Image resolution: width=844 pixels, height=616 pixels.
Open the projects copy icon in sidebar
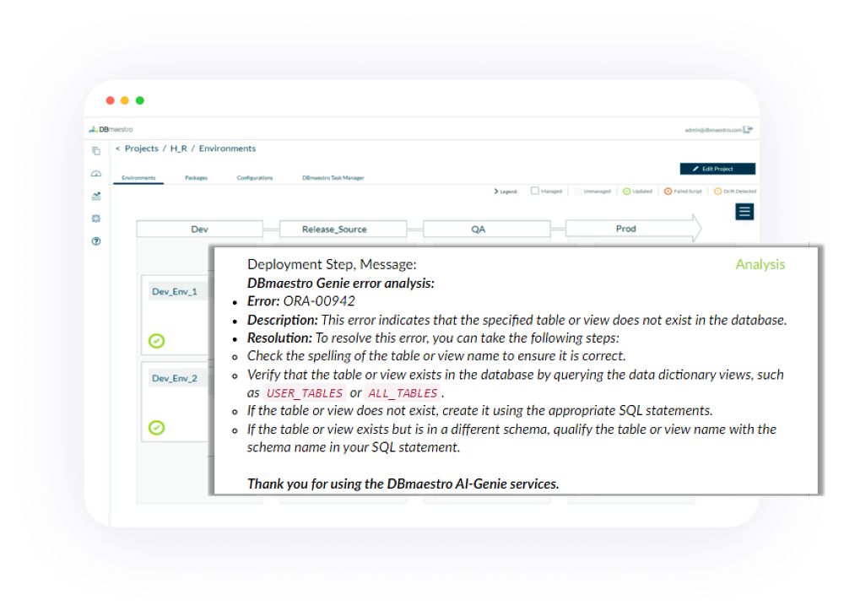(96, 151)
